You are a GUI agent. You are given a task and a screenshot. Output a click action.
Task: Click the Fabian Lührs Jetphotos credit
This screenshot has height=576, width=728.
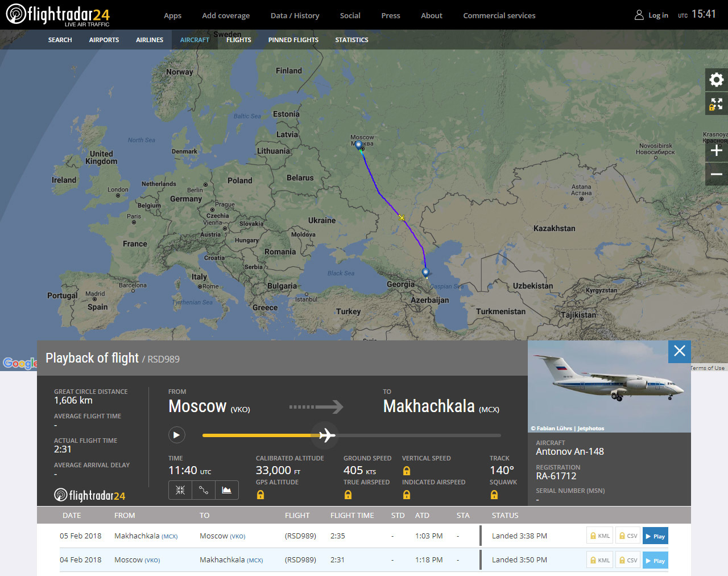[568, 428]
